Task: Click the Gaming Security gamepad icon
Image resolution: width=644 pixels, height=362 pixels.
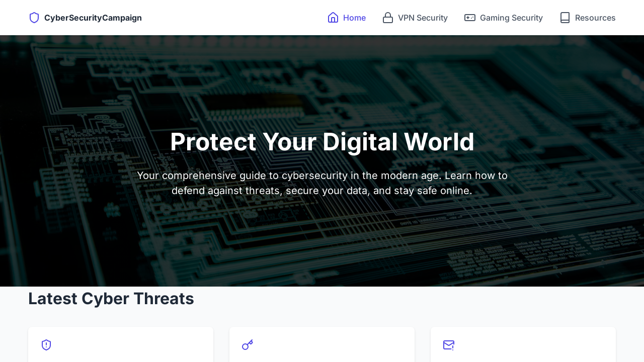Action: click(x=470, y=18)
